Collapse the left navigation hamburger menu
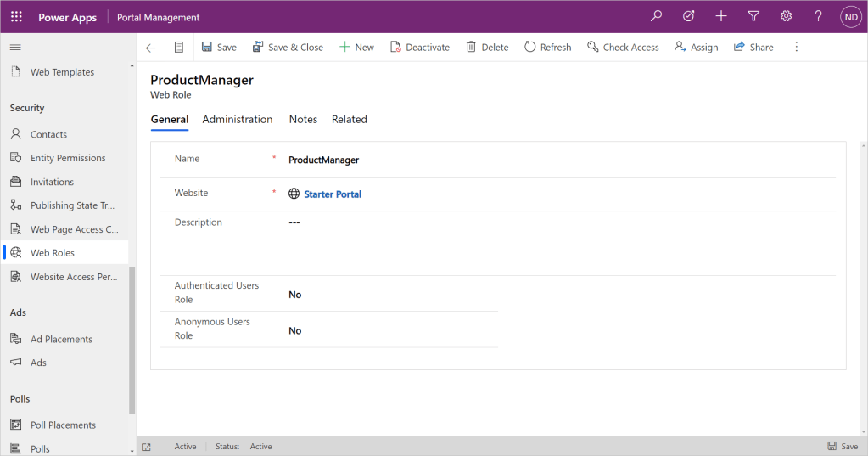Image resolution: width=868 pixels, height=456 pixels. point(15,47)
